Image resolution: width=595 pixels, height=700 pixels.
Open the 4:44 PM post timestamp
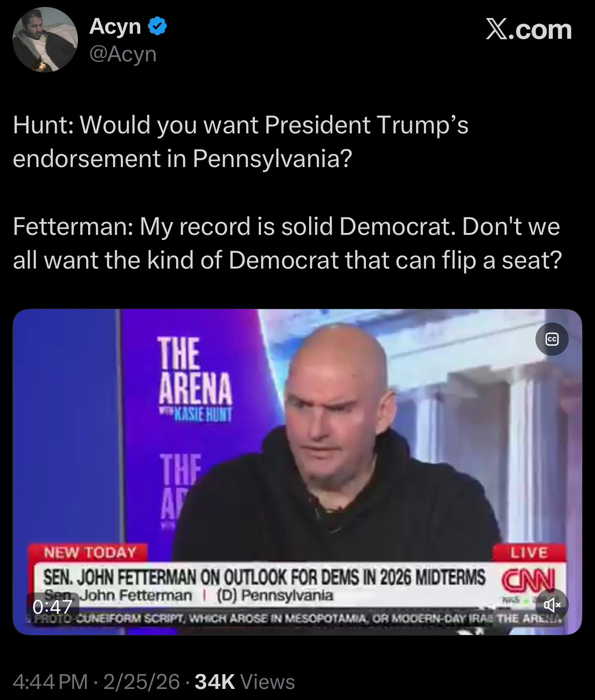click(x=50, y=682)
